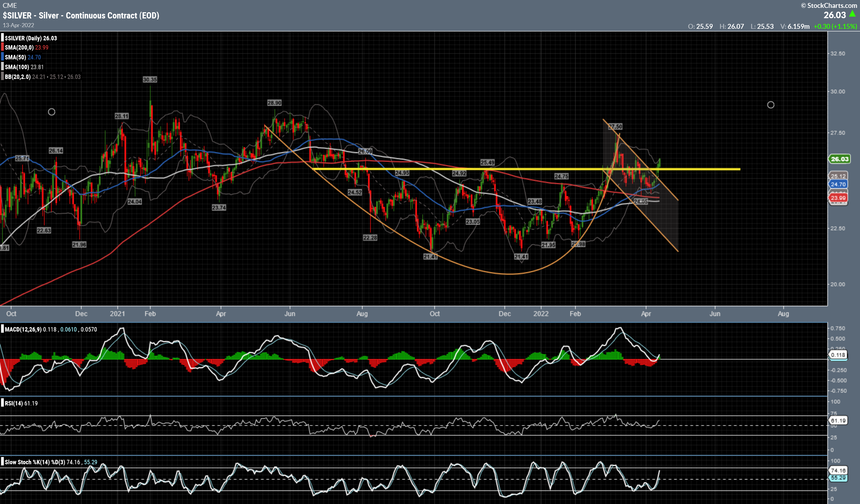The image size is (860, 504).
Task: Open the StockCharts.com copyright link
Action: tap(829, 5)
